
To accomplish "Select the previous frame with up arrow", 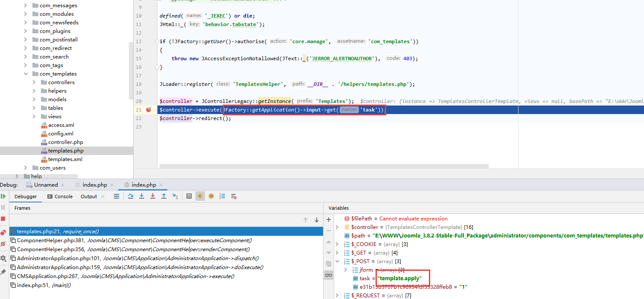I will (x=306, y=220).
